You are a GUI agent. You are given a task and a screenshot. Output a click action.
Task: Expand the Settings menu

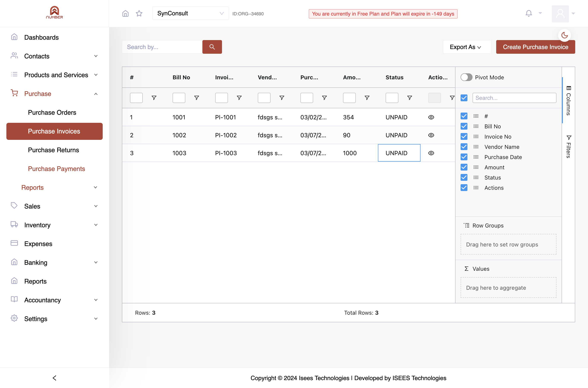[x=54, y=319]
